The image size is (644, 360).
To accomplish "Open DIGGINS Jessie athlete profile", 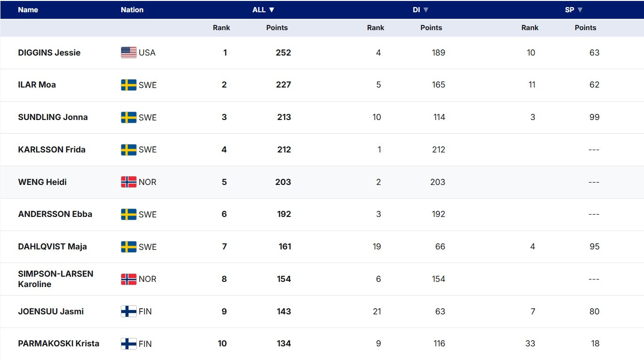I will pos(49,53).
